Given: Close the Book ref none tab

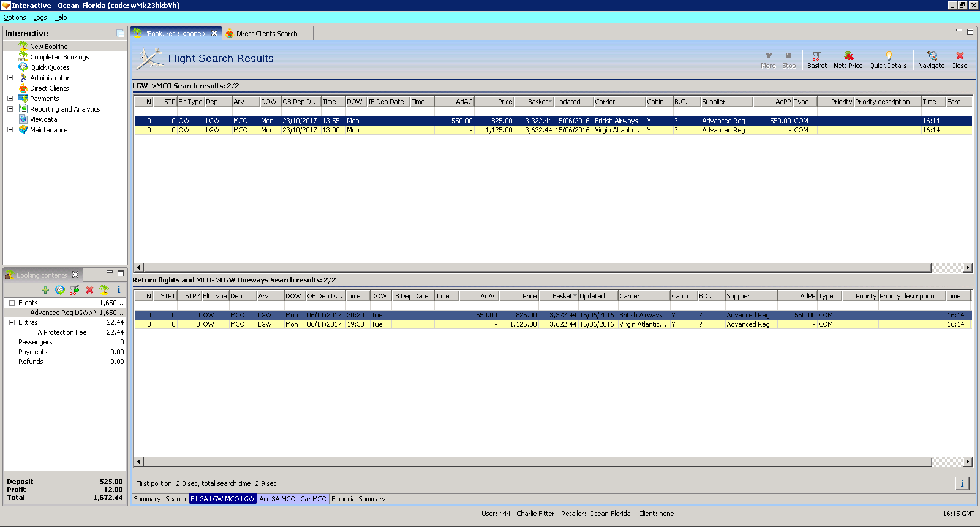Looking at the screenshot, I should 214,34.
